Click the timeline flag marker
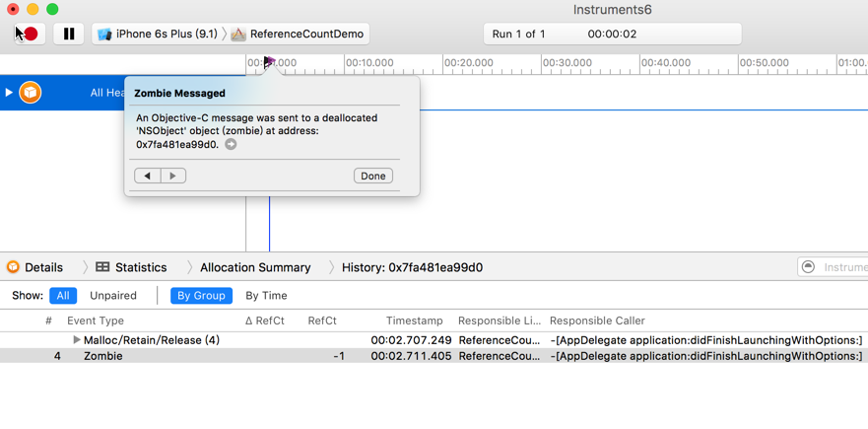 tap(269, 62)
